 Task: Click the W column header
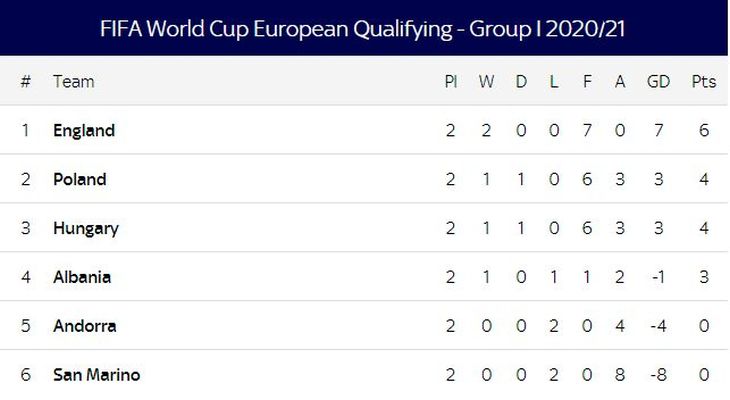[x=487, y=81]
